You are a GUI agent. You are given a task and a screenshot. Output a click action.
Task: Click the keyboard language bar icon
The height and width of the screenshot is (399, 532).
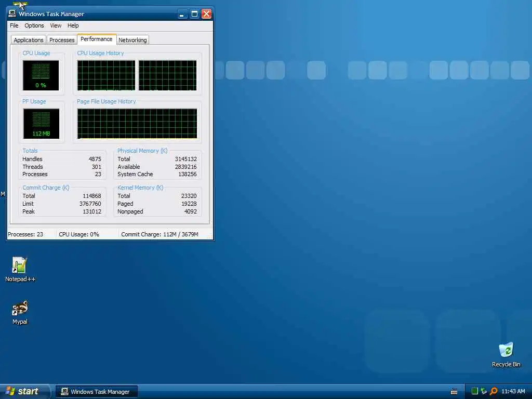pyautogui.click(x=454, y=392)
